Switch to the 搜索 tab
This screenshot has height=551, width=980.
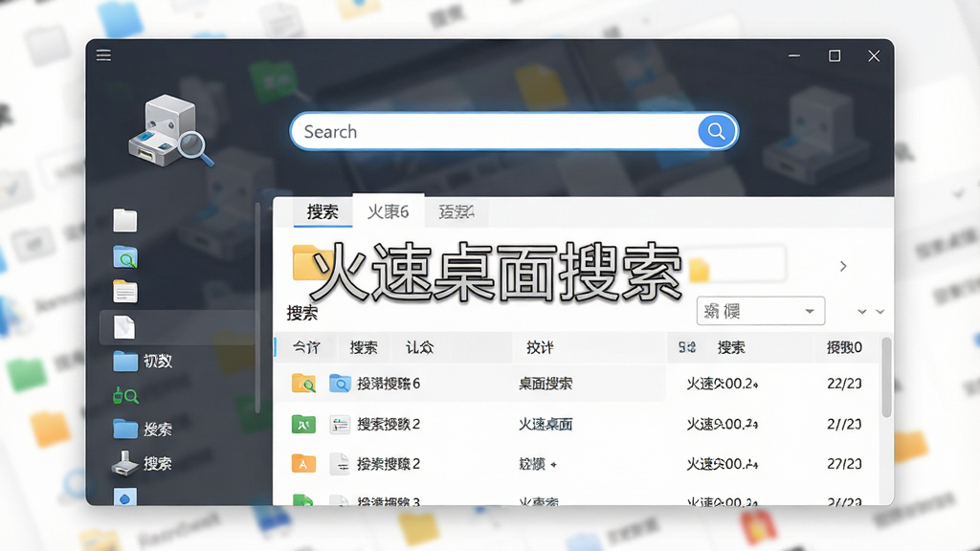click(323, 212)
